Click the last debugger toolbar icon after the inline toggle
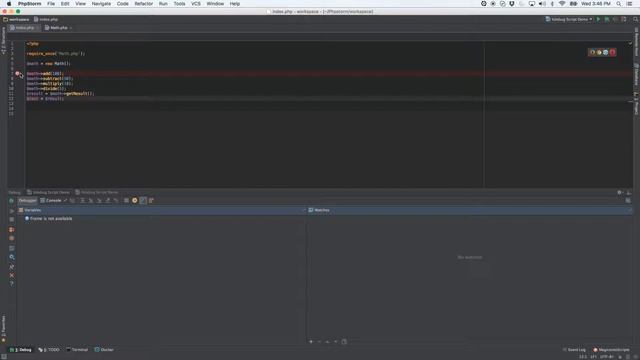640x360 pixels. click(151, 200)
